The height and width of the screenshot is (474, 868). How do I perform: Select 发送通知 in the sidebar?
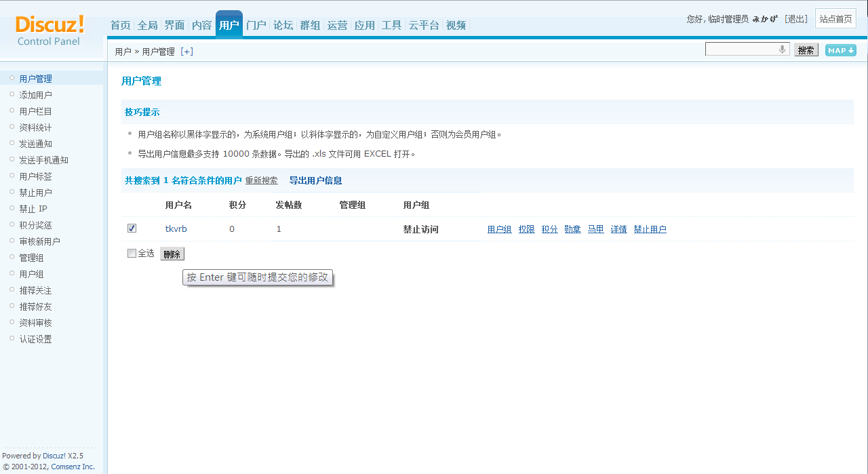pyautogui.click(x=35, y=144)
